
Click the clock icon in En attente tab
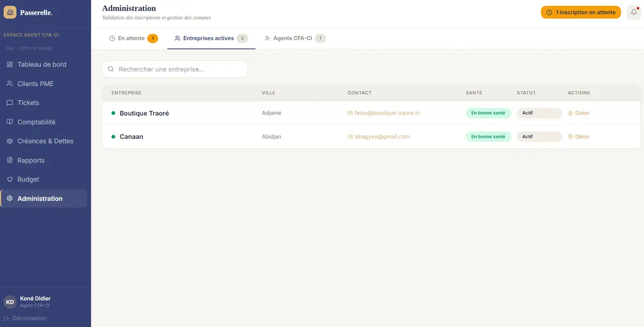coord(112,39)
